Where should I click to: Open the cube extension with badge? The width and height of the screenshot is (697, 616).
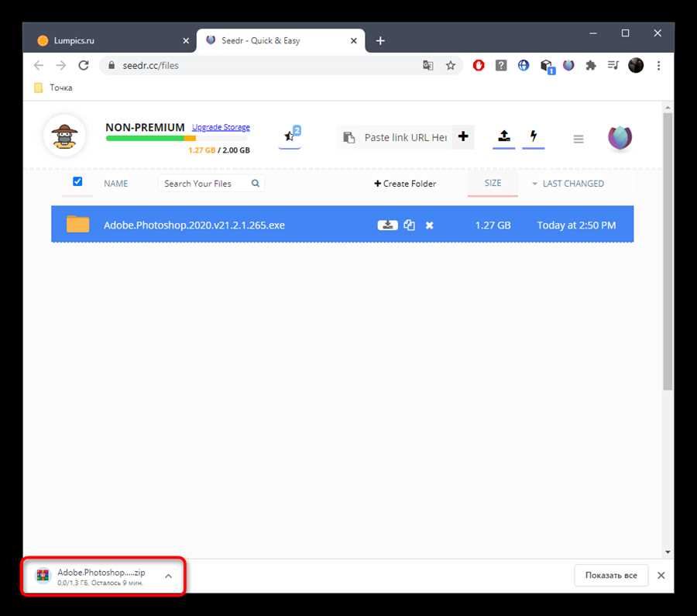[548, 67]
